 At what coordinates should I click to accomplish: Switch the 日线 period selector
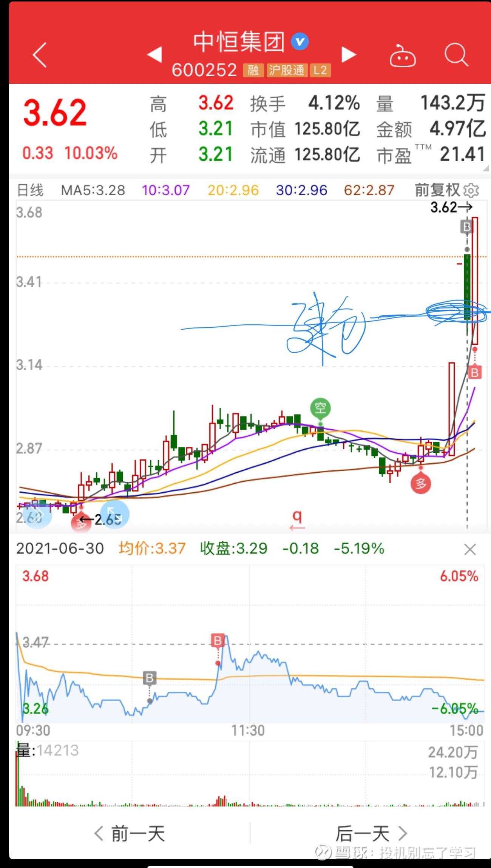click(x=30, y=190)
